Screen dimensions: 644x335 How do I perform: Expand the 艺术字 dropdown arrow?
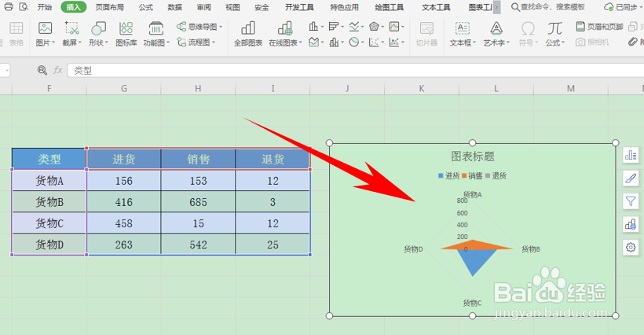point(508,42)
